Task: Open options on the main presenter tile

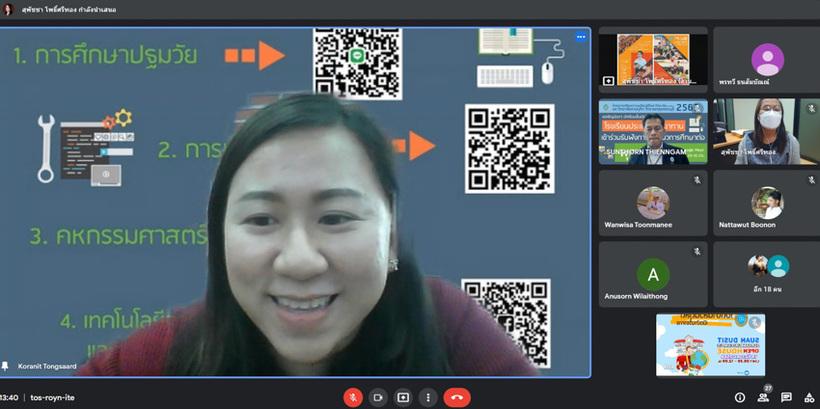Action: pos(580,37)
